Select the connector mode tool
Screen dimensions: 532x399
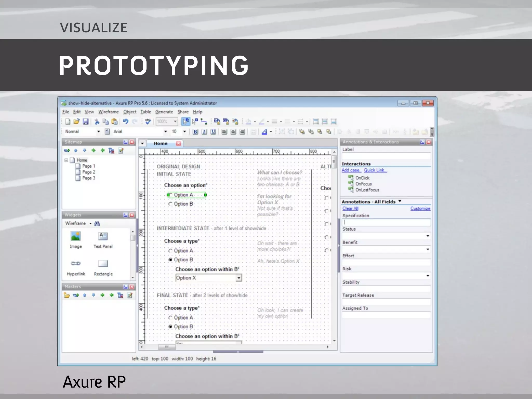204,121
